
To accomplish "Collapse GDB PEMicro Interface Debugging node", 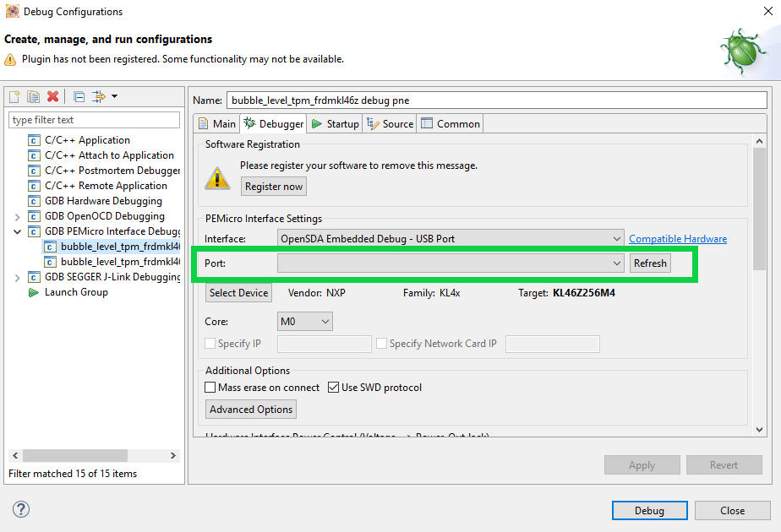I will click(18, 232).
